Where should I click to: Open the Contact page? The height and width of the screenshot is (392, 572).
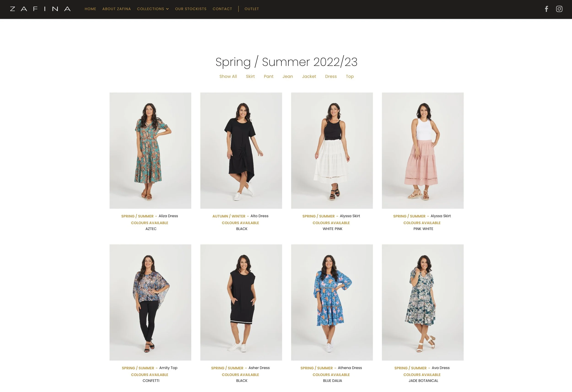[x=222, y=9]
